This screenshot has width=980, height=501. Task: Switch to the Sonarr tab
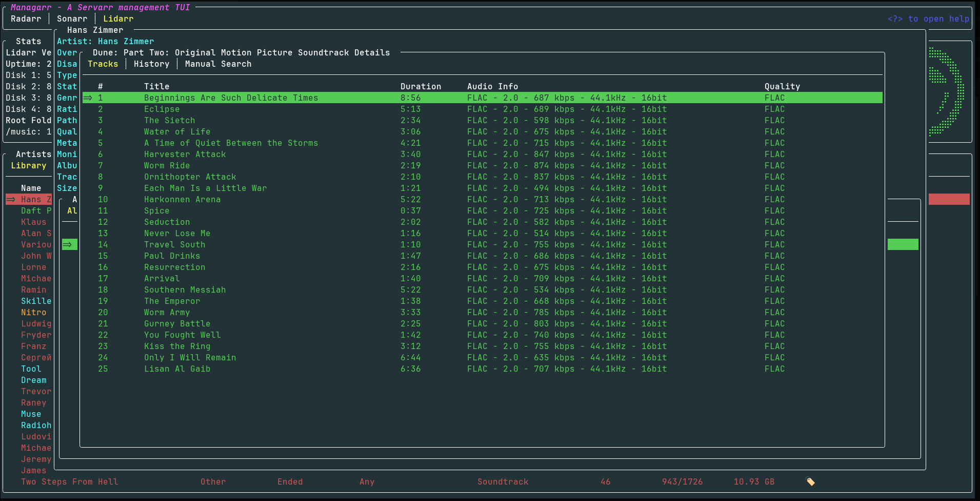click(x=72, y=19)
